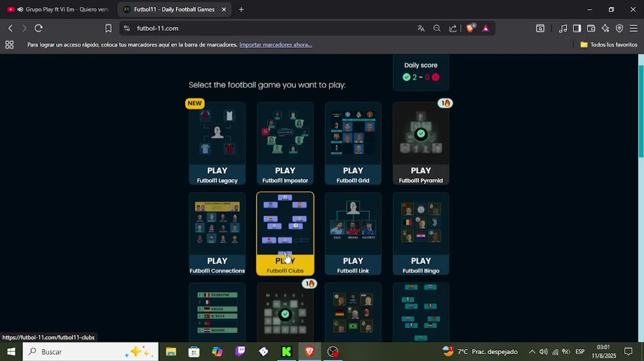Open the translate page icon in address bar
The width and height of the screenshot is (644, 361).
421,29
